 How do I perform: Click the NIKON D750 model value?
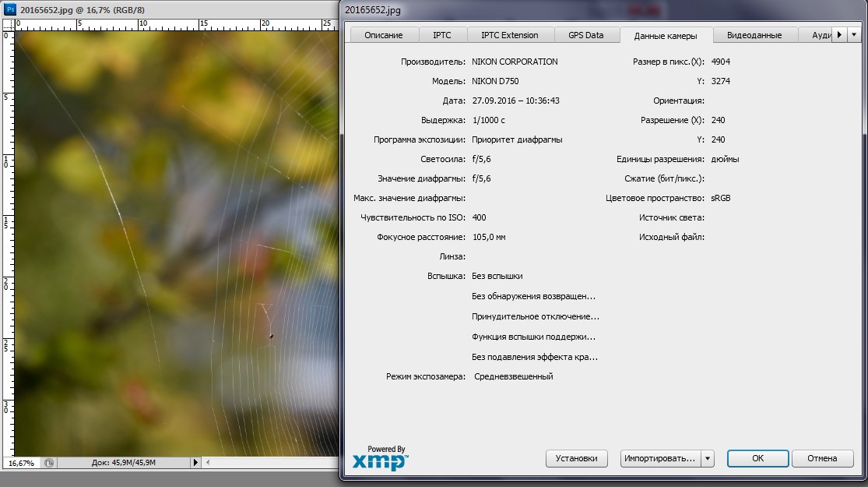tap(495, 81)
